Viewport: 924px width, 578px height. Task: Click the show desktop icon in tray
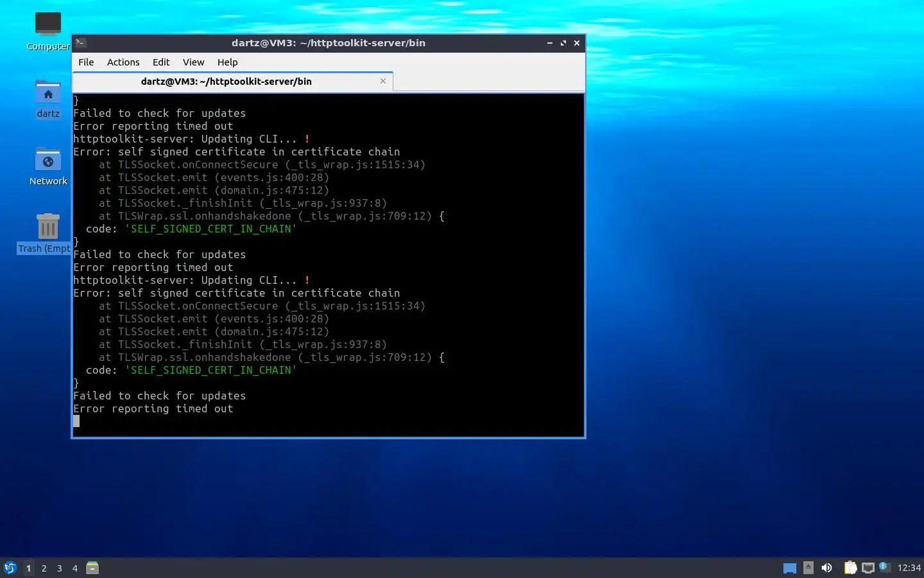tap(790, 568)
